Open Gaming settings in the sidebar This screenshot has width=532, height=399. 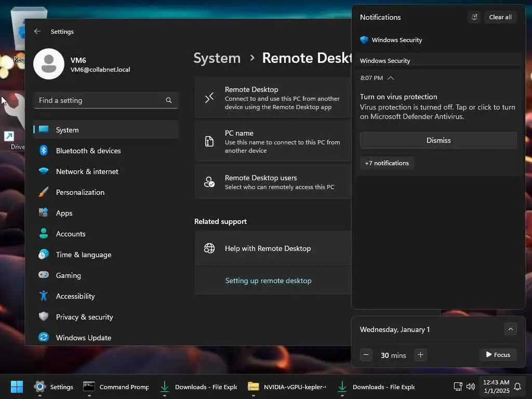106,275
